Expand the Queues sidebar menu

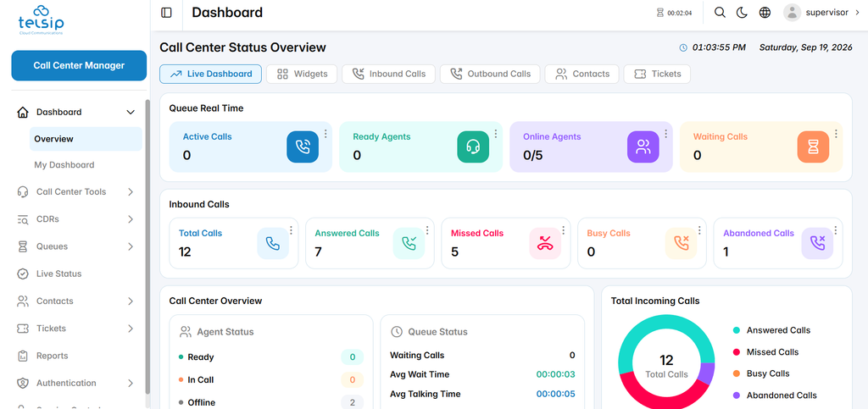pyautogui.click(x=131, y=246)
